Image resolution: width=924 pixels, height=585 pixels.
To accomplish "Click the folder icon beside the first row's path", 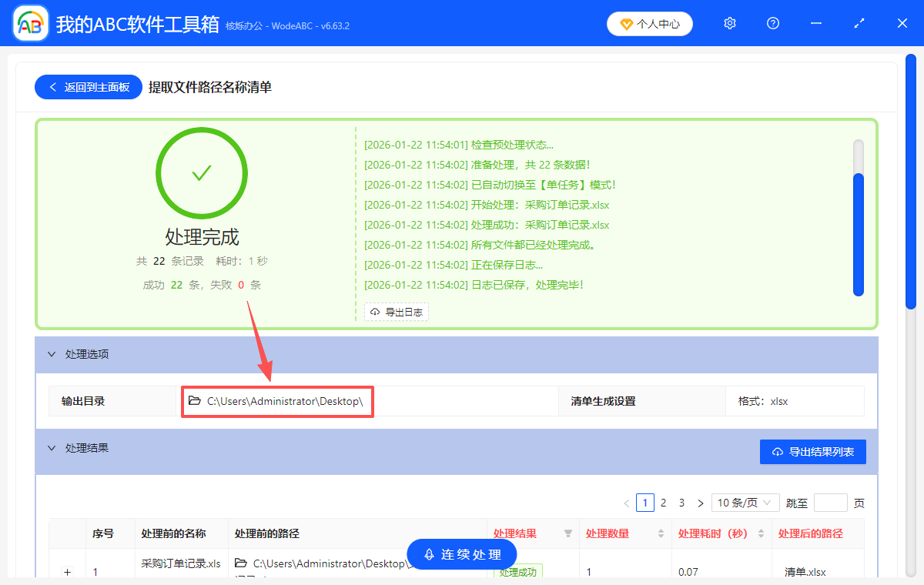I will coord(239,563).
